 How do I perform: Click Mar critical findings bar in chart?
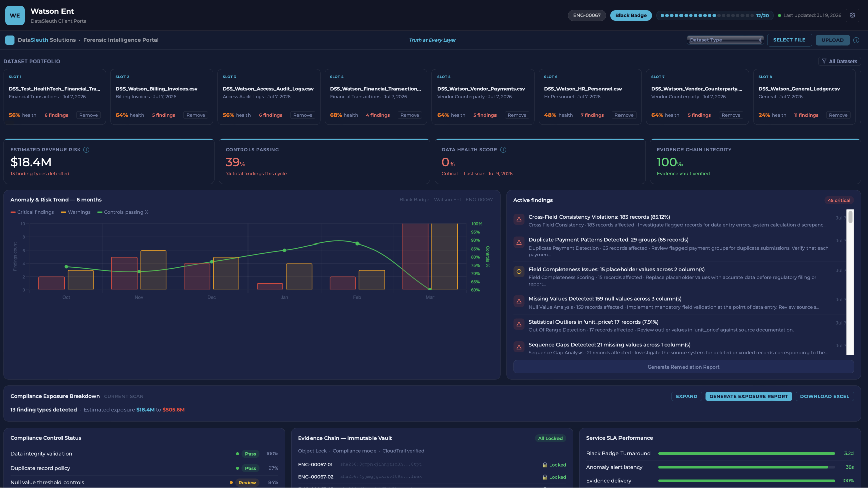415,257
